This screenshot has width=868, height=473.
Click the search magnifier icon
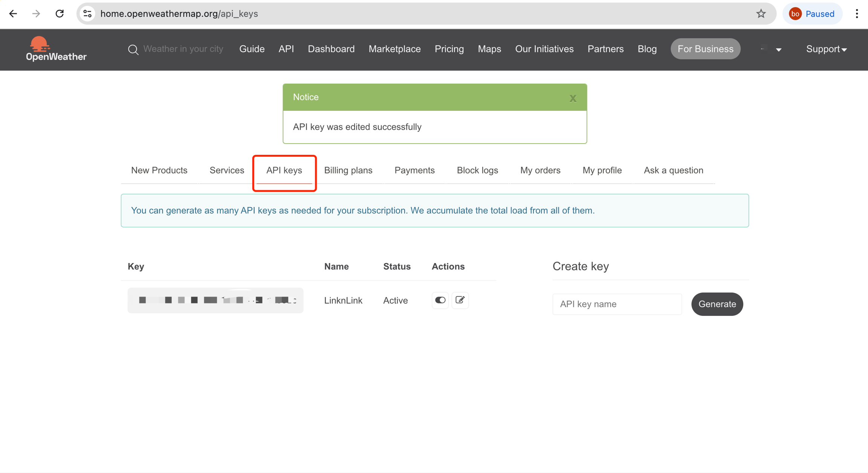(x=133, y=49)
